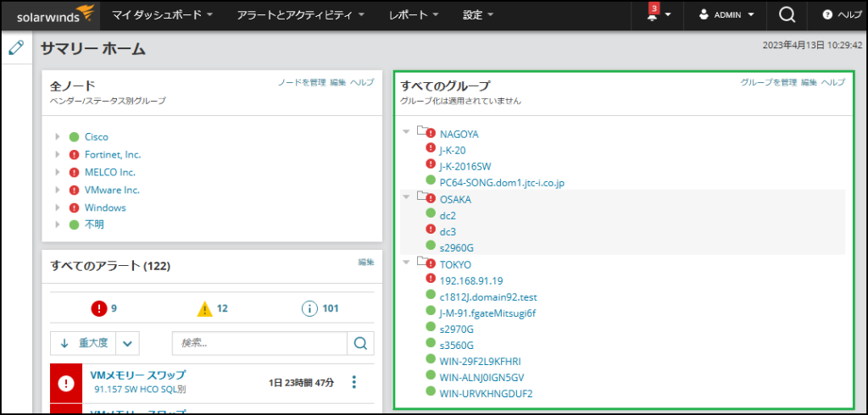Collapse the NAGOYA group
Image resolution: width=868 pixels, height=415 pixels.
[406, 131]
